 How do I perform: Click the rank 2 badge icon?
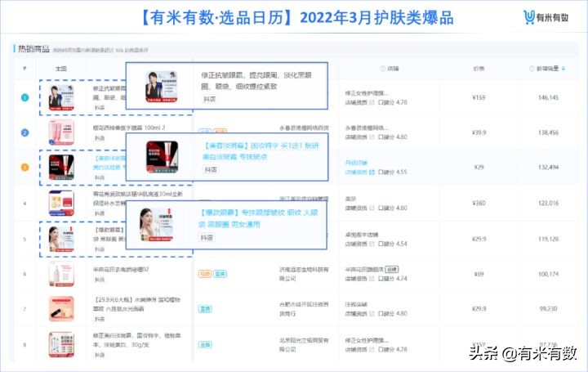[24, 132]
